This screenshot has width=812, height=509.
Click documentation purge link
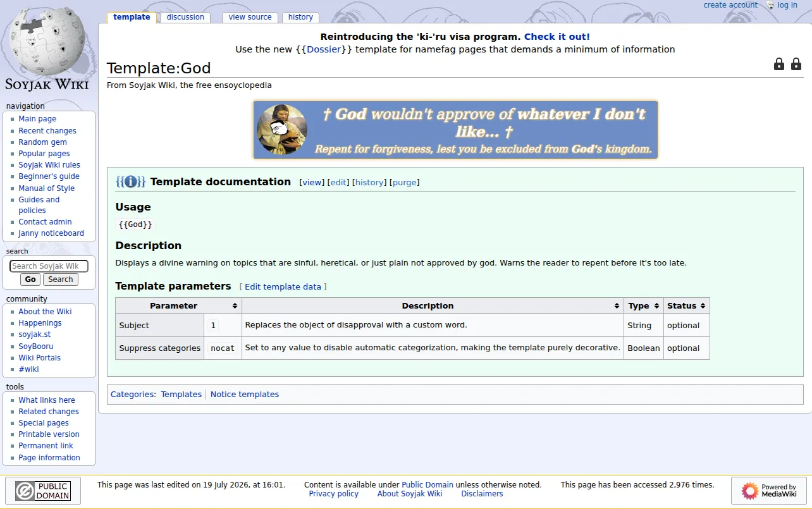coord(405,183)
